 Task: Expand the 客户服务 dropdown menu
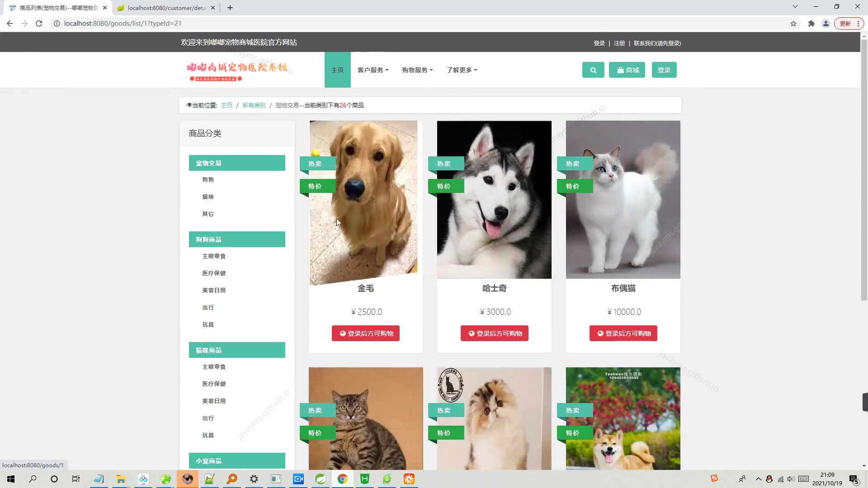click(373, 70)
